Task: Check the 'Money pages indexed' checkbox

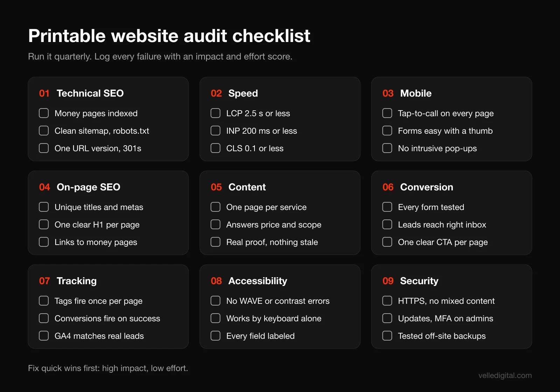Action: tap(44, 113)
